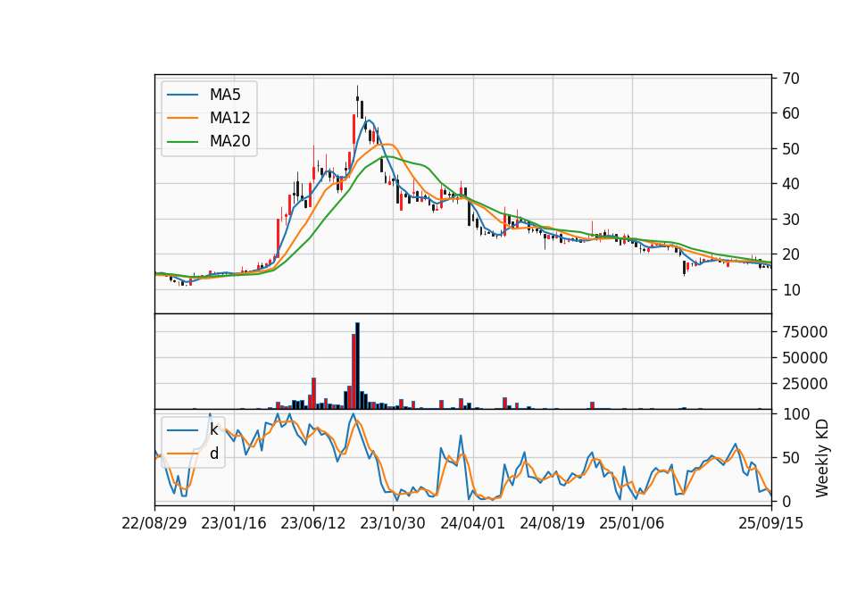Click the 10 price axis label
Image resolution: width=857 pixels, height=616 pixels.
[791, 289]
